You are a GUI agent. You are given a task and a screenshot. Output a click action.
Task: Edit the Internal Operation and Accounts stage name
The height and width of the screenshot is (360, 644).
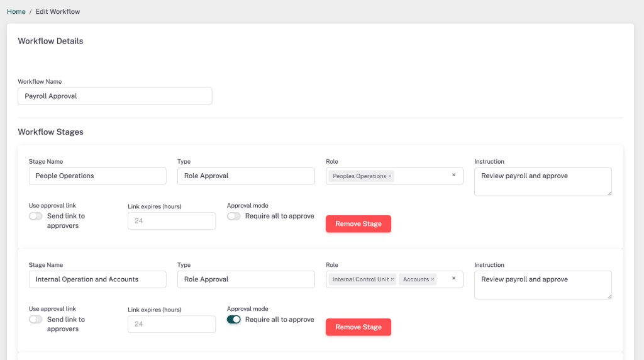[x=97, y=279]
